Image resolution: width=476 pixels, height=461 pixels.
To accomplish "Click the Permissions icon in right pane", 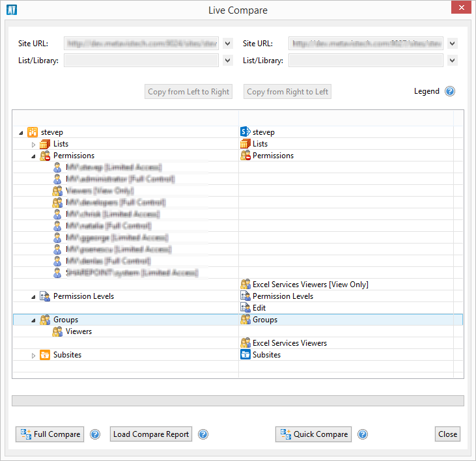I will tap(245, 156).
